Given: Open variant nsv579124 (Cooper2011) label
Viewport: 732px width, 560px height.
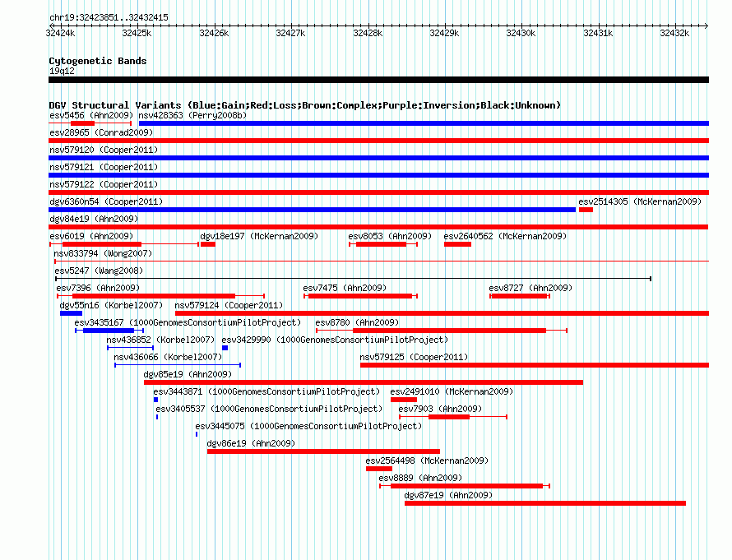Looking at the screenshot, I should pos(229,305).
